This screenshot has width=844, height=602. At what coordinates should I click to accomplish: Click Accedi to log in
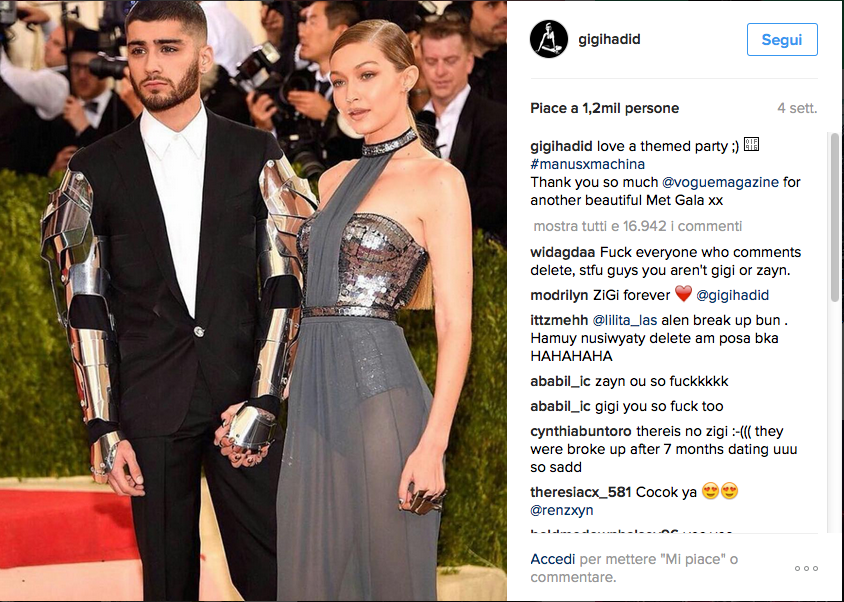point(552,559)
